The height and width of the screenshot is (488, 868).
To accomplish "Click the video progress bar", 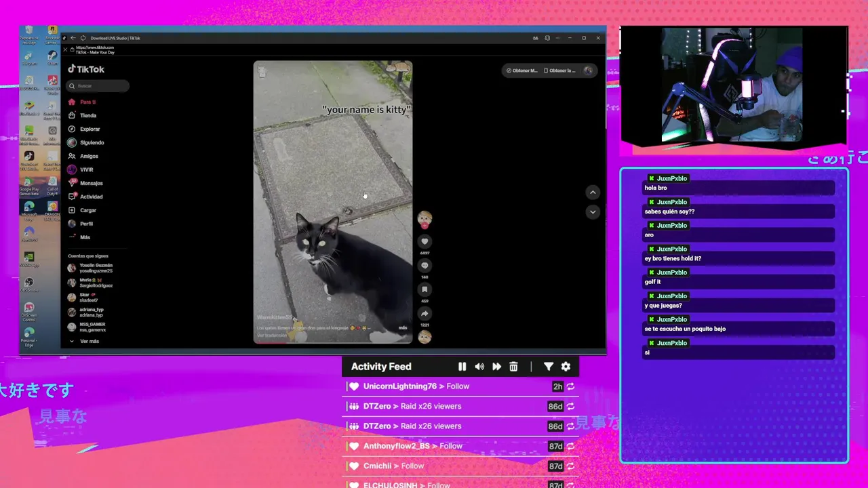I will (x=333, y=342).
